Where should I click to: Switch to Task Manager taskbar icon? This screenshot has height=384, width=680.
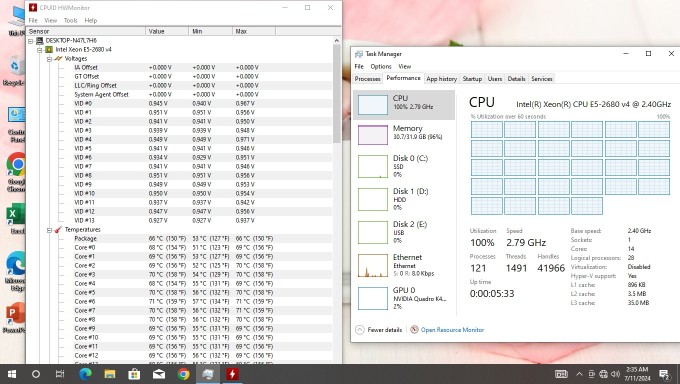point(208,374)
